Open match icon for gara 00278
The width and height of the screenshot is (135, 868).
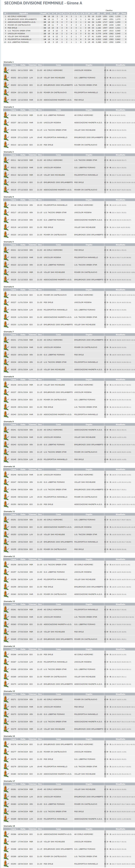pyautogui.click(x=6, y=759)
